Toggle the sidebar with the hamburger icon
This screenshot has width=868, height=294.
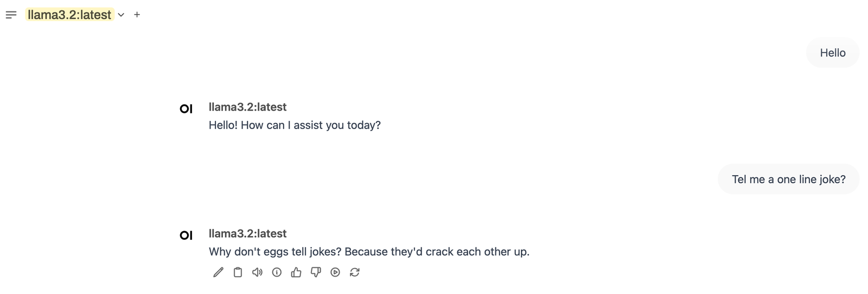point(11,15)
